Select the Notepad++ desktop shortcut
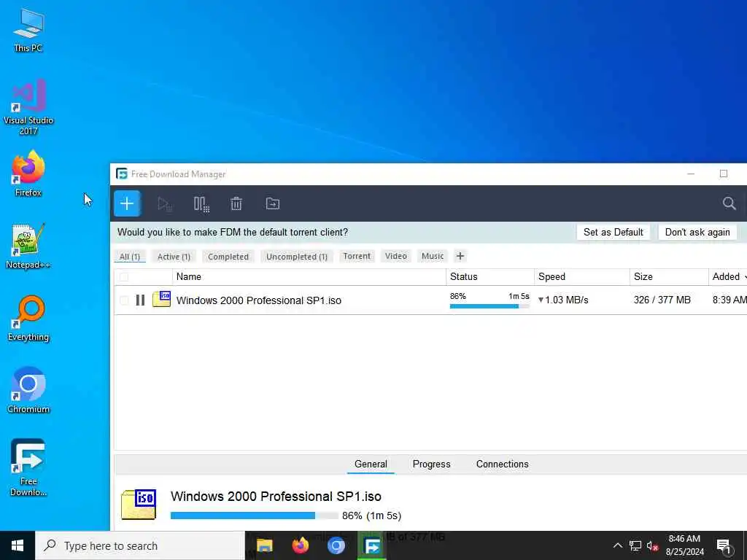This screenshot has width=747, height=560. tap(28, 246)
